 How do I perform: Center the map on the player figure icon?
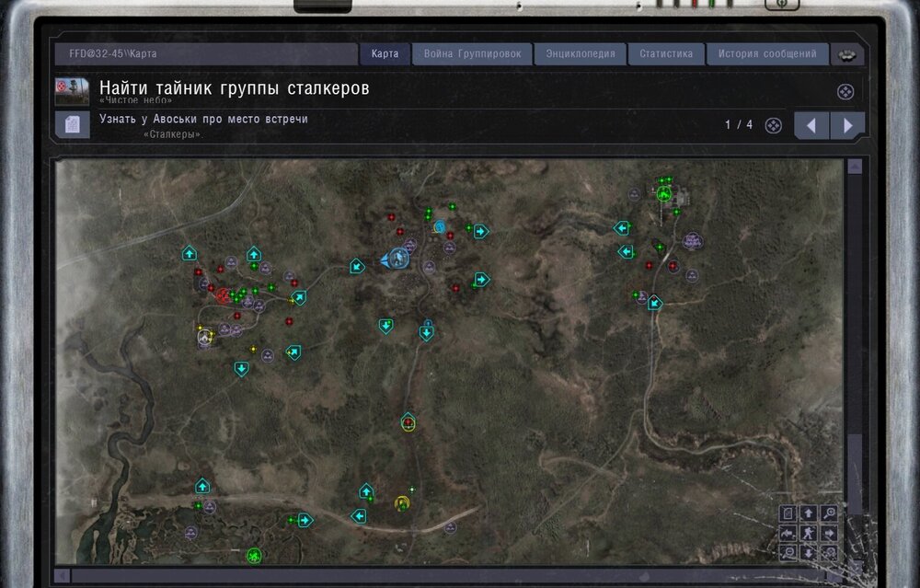pos(809,533)
